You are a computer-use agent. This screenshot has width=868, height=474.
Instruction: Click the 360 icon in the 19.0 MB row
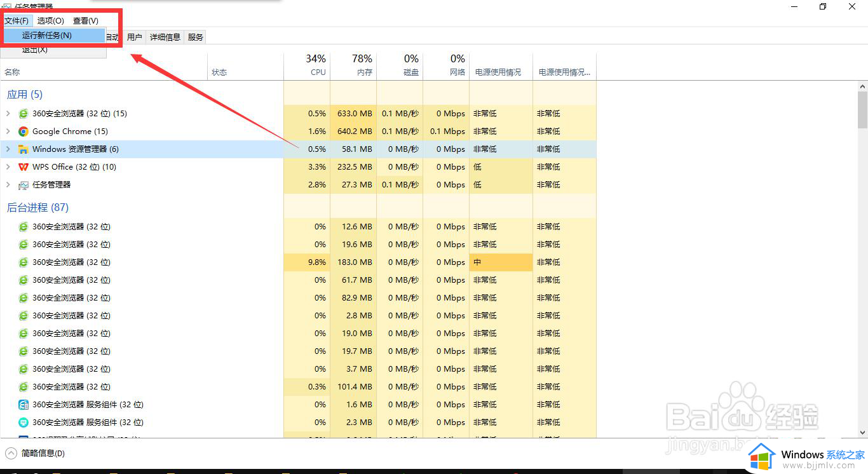[x=24, y=334]
